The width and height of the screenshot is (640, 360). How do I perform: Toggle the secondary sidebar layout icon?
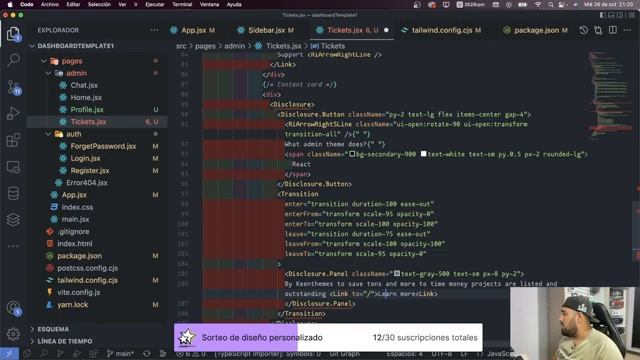click(620, 15)
